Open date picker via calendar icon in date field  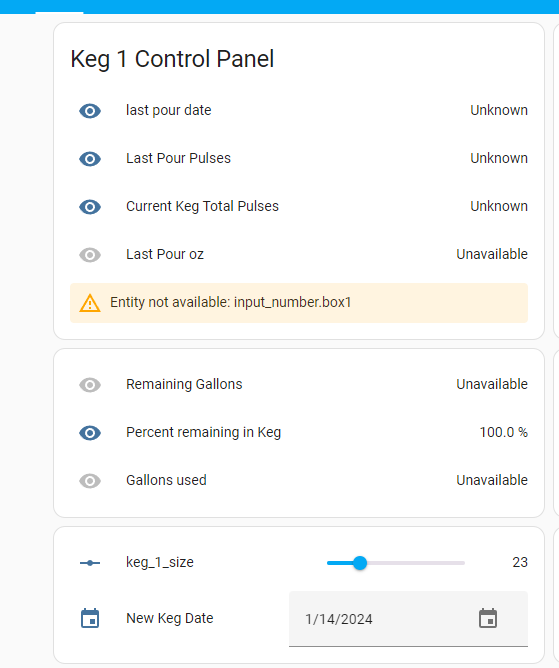[x=488, y=618]
